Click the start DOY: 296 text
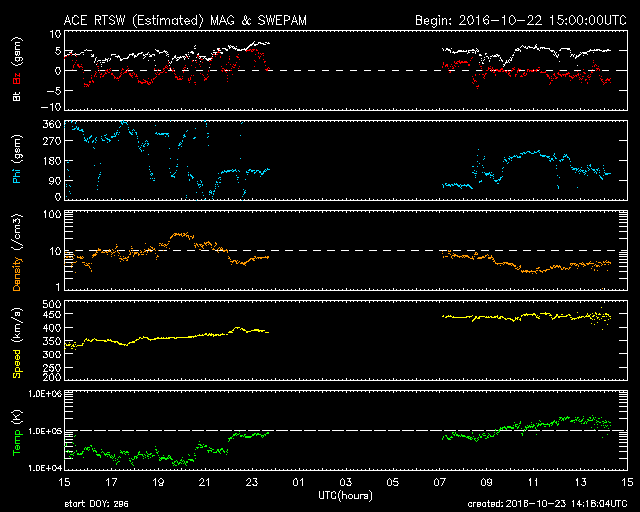The height and width of the screenshot is (512, 640). click(x=97, y=504)
